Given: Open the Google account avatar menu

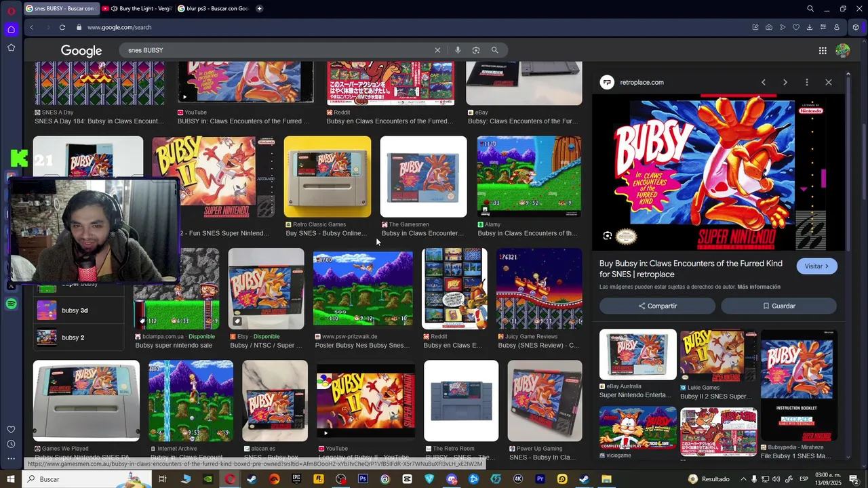Looking at the screenshot, I should [843, 50].
